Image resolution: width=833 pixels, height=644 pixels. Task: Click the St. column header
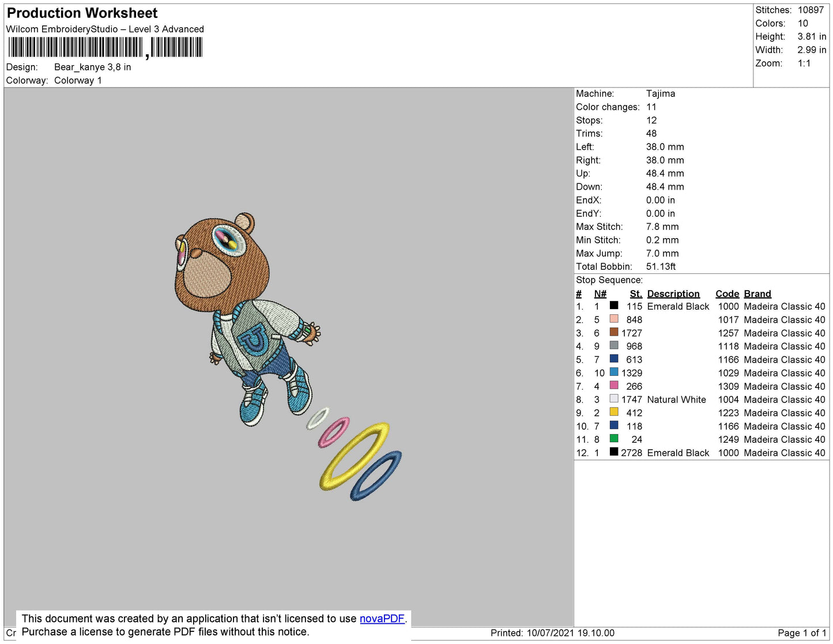[635, 293]
